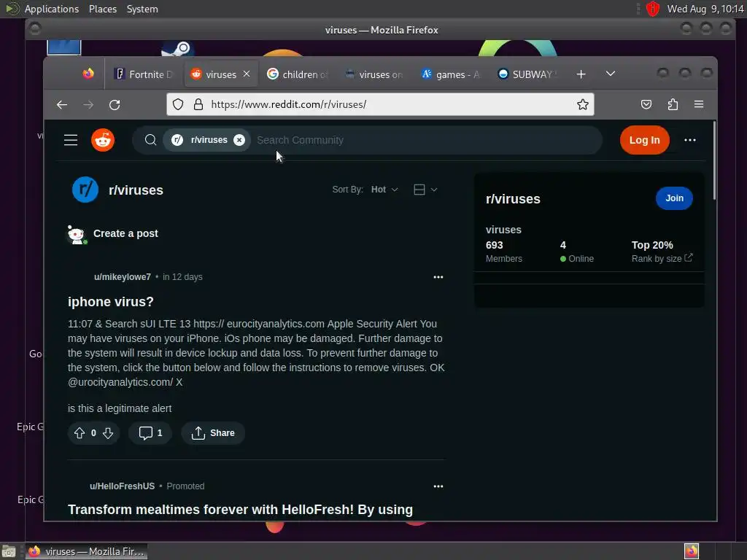Click Create a post
Screen dimensions: 747x560
[x=125, y=233]
